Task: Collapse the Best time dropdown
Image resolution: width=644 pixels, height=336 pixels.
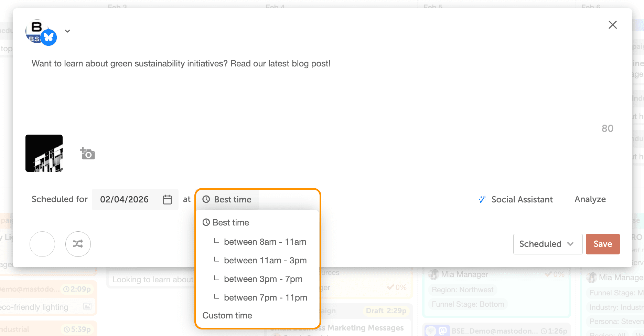Action: coord(227,199)
